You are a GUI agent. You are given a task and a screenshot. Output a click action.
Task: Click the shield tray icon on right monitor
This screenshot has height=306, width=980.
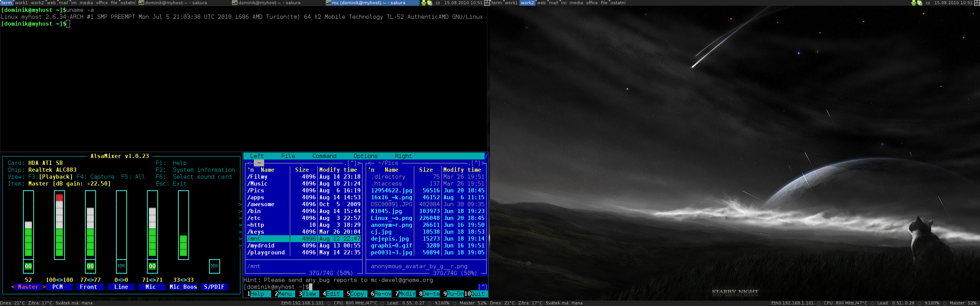point(920,3)
